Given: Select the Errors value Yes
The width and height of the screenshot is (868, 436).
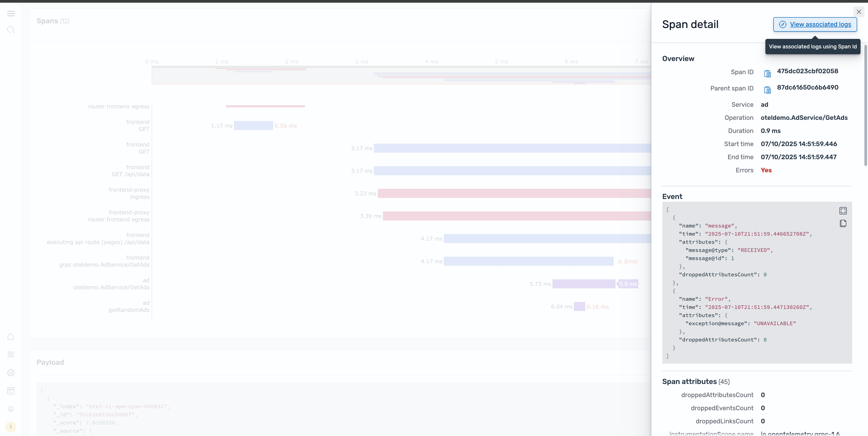Looking at the screenshot, I should tap(766, 170).
